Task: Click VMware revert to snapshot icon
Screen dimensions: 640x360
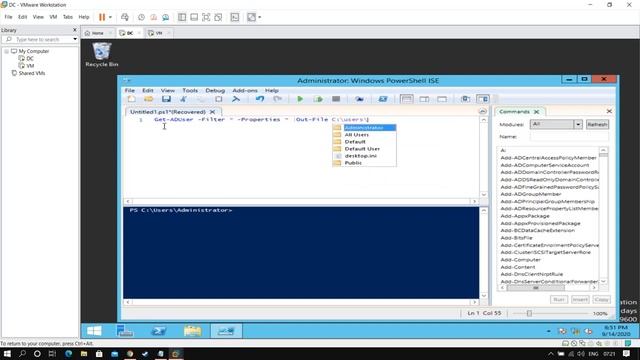Action: point(153,17)
